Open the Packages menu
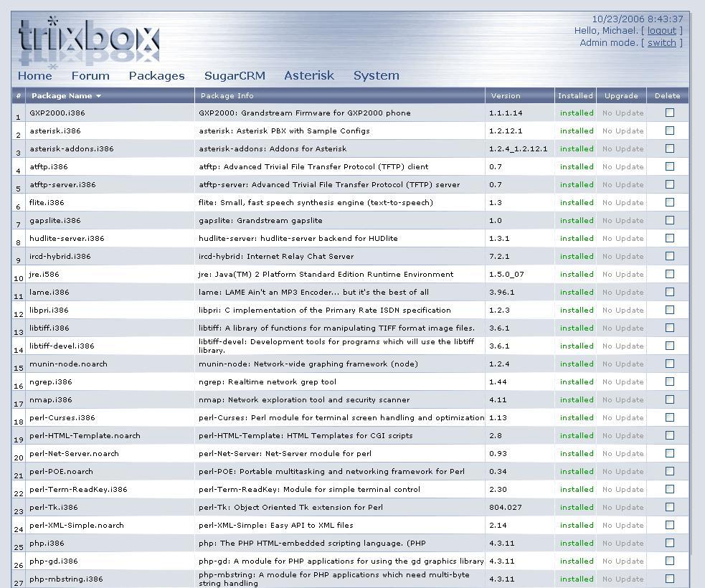Screen dimensions: 705x588 click(x=156, y=75)
